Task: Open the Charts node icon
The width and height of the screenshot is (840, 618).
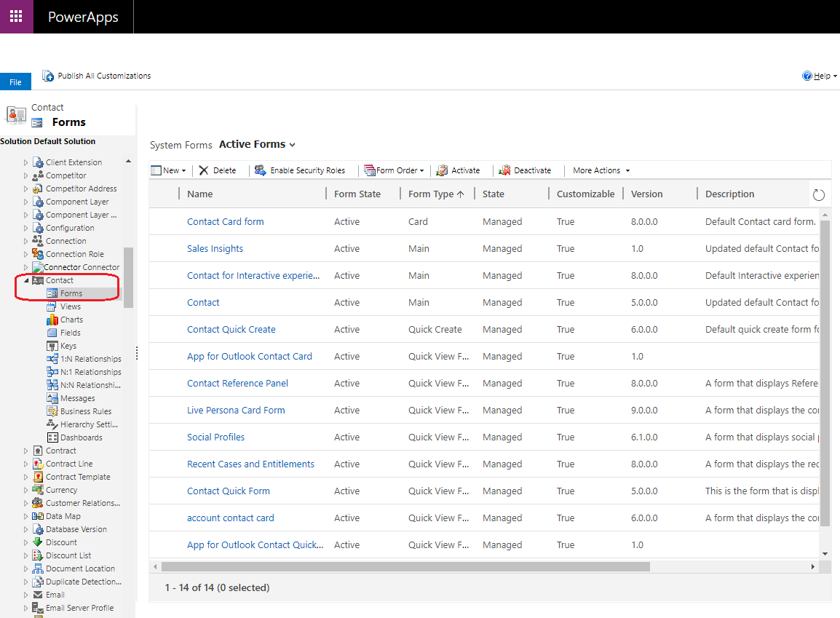Action: point(52,320)
